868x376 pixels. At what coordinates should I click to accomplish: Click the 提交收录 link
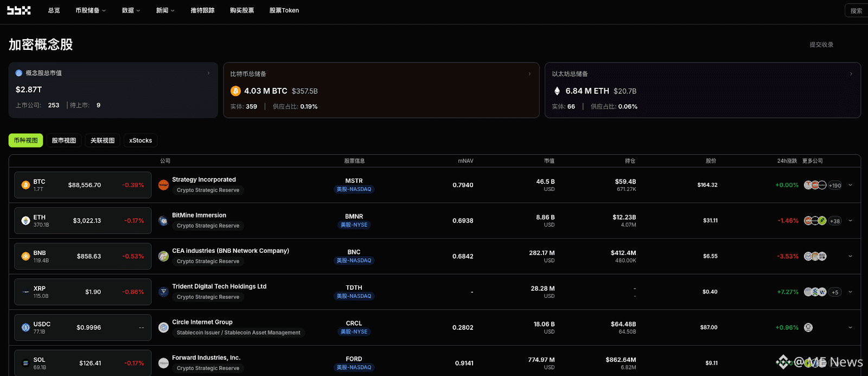pyautogui.click(x=821, y=45)
